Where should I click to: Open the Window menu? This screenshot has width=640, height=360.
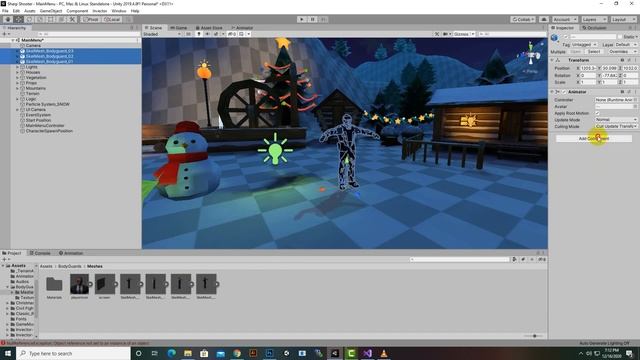point(119,11)
